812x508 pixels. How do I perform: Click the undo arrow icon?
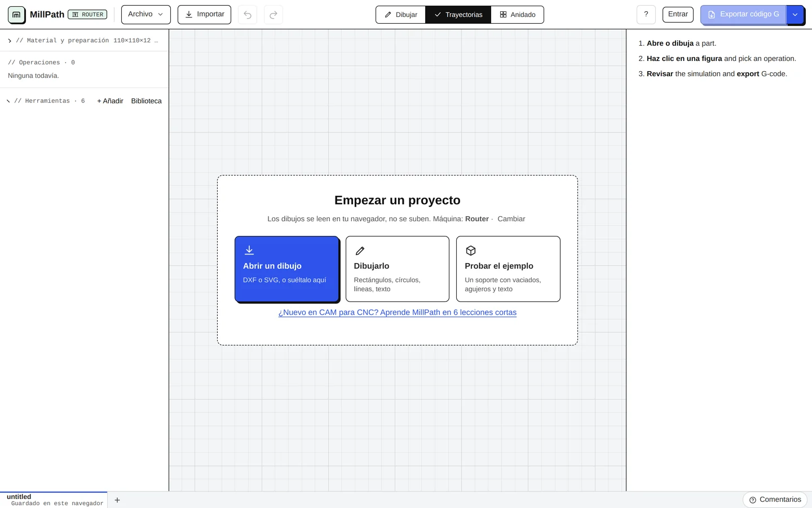248,15
